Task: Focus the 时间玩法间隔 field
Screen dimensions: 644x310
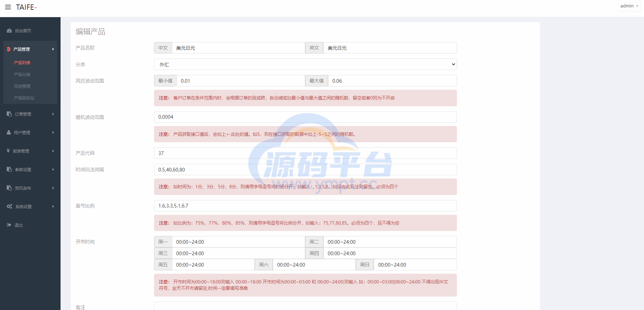Action: tap(305, 169)
